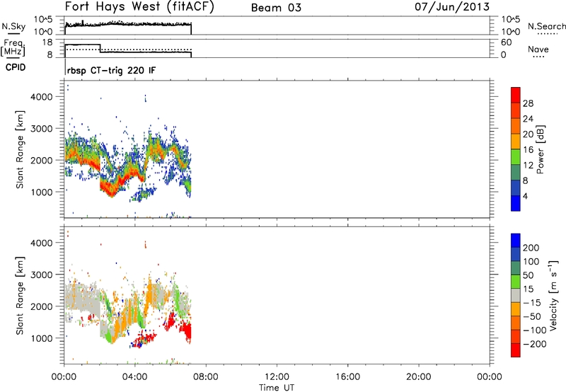Click the "08:00" time tick label

(x=206, y=377)
